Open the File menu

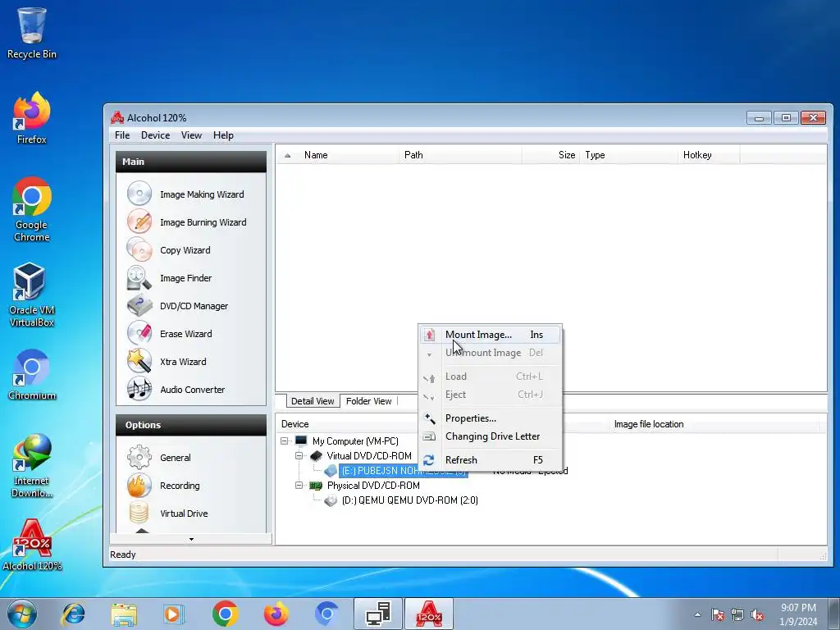[x=122, y=135]
